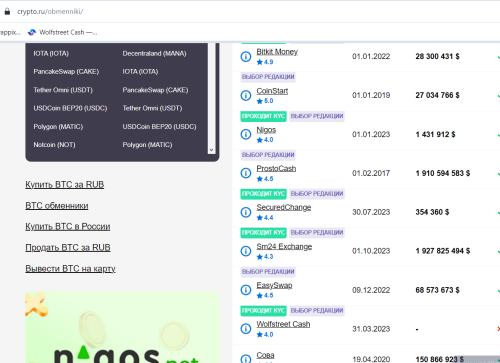Screen dimensions: 500x363
Task: Click the lock icon in address bar
Action: coord(7,12)
